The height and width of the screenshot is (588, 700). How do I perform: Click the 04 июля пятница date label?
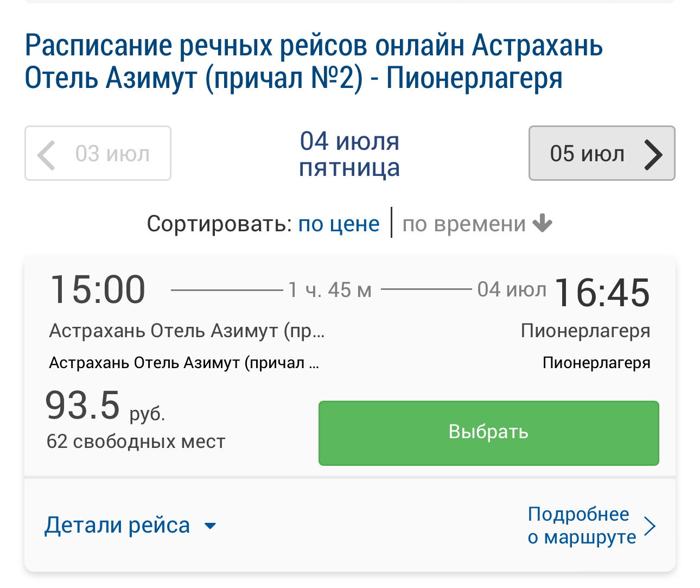[x=349, y=154]
